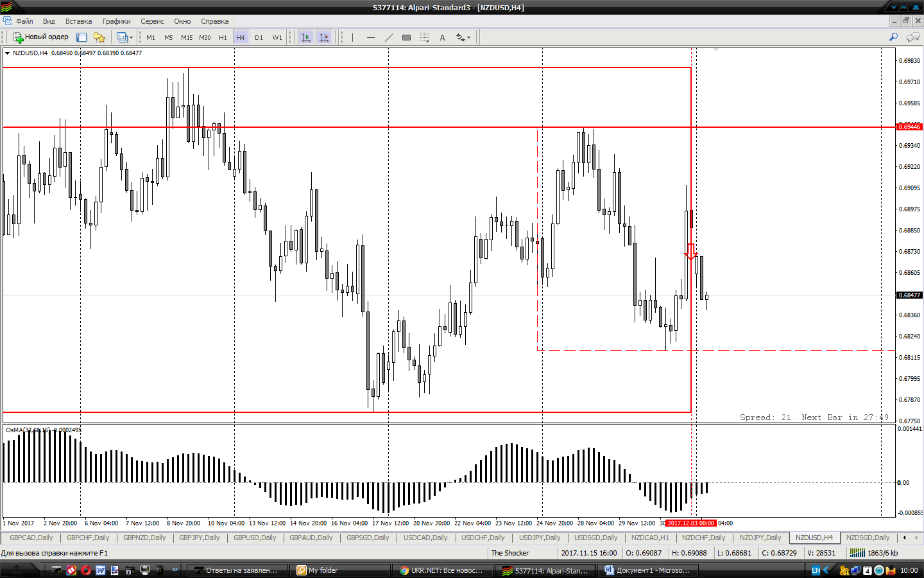Toggle Chart Shift button
Viewport: 924px width, 578px height.
pos(324,37)
